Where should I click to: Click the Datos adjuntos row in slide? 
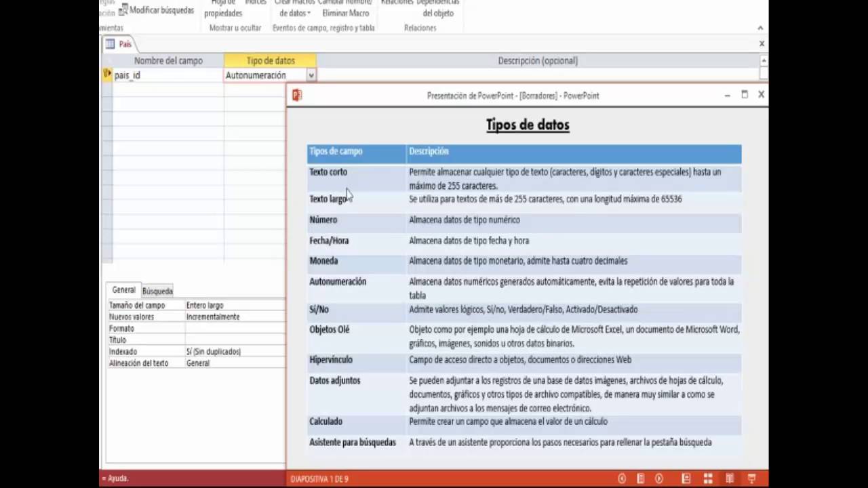(x=524, y=394)
